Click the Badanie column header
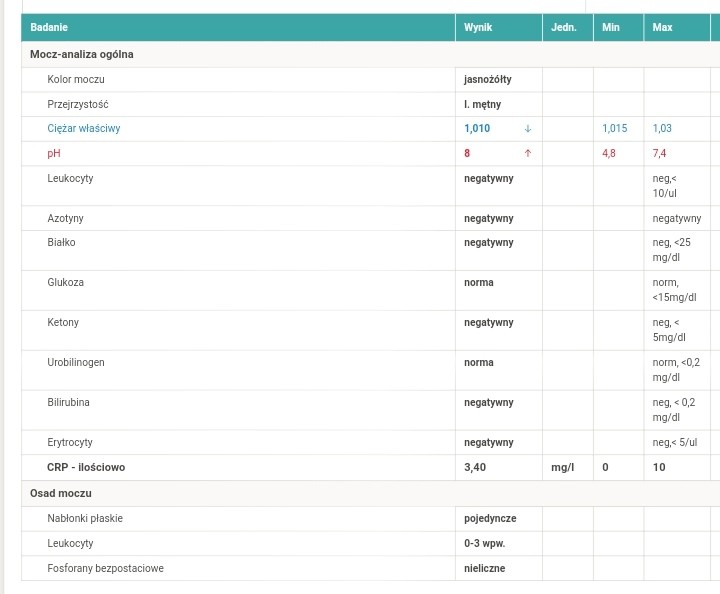This screenshot has width=720, height=594. [49, 28]
